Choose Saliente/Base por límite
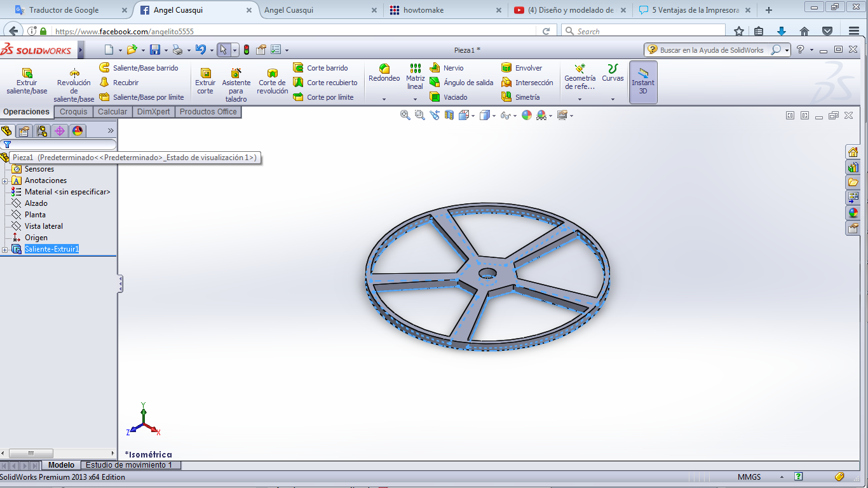868x488 pixels. pyautogui.click(x=142, y=97)
